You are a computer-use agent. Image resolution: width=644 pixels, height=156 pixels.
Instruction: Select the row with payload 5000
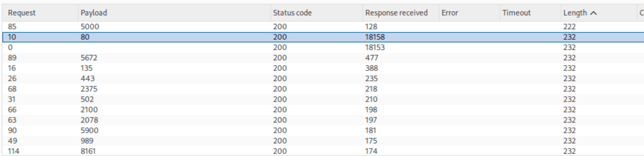pos(323,26)
